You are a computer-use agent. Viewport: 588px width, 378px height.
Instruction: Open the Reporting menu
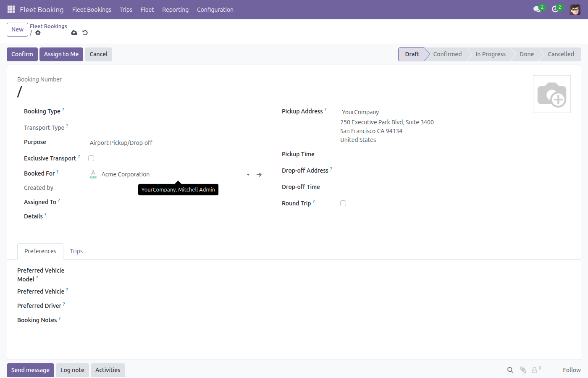tap(176, 10)
